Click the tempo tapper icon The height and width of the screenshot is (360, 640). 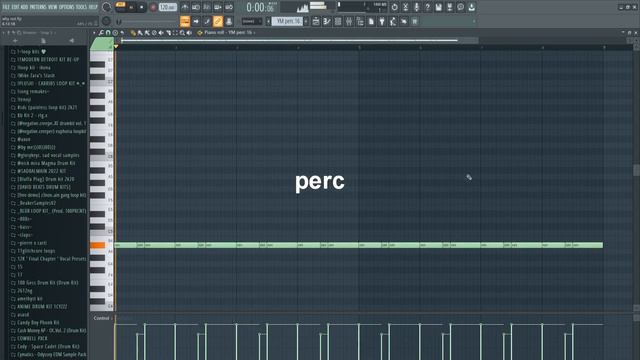click(393, 21)
